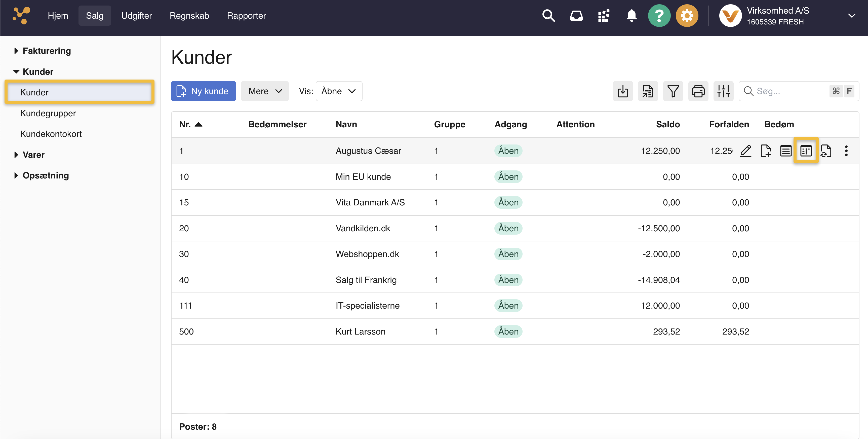Click the pencil edit icon for Augustus Cæsar

(745, 151)
